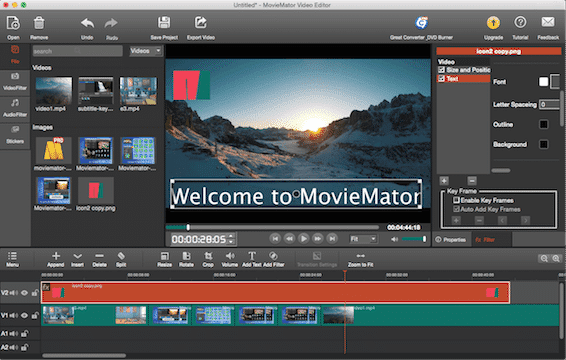
Task: Click the rewind playback button
Action: click(x=289, y=239)
